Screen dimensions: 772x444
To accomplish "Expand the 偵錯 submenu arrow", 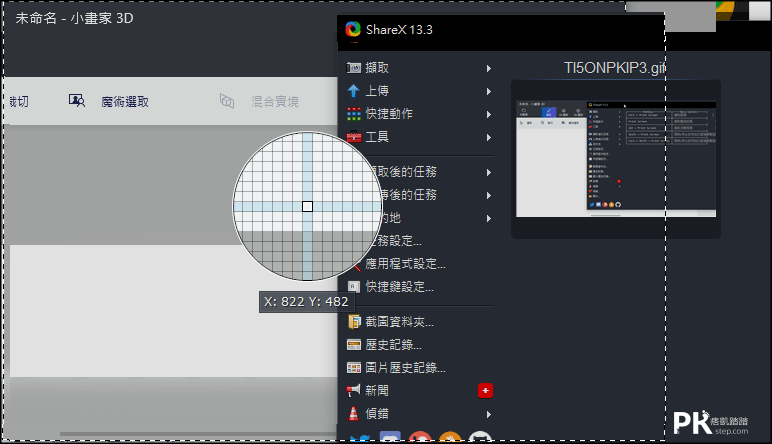I will pos(488,414).
